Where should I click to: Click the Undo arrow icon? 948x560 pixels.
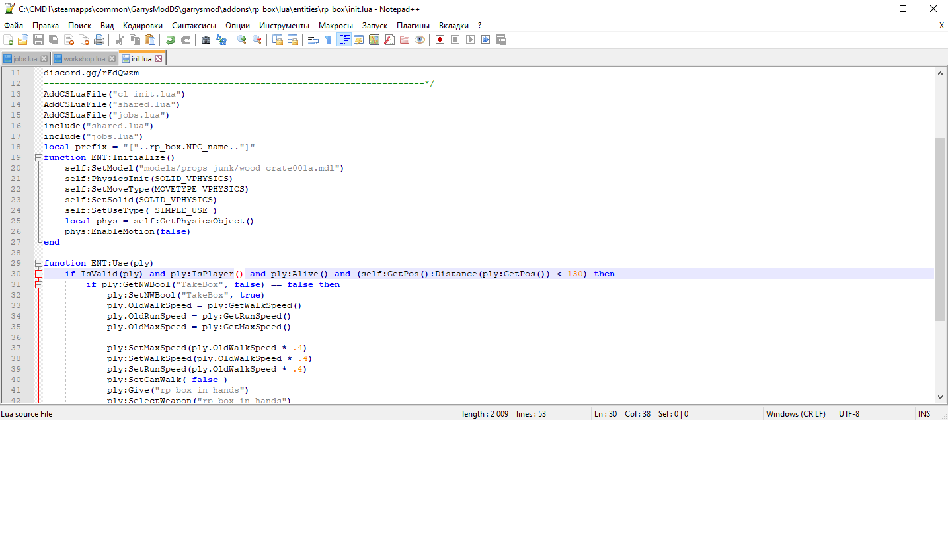coord(171,40)
